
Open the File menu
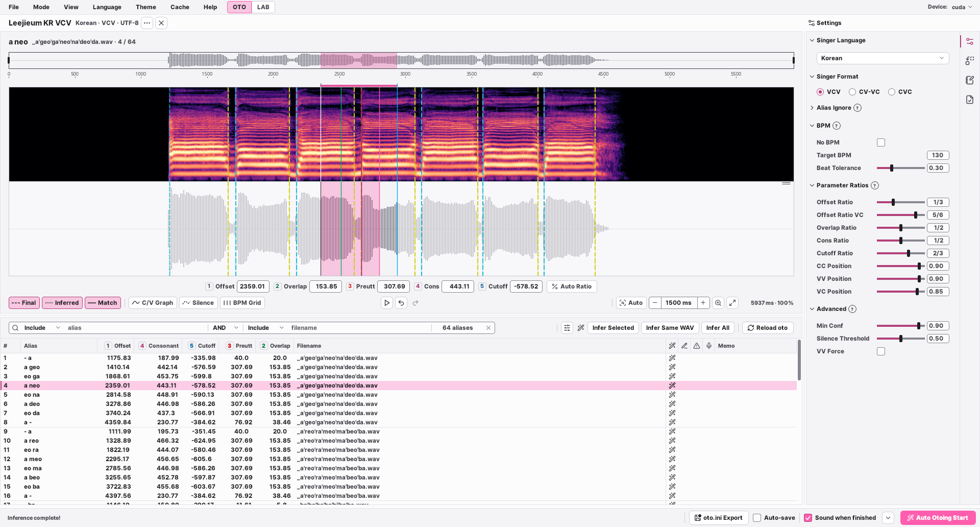14,7
